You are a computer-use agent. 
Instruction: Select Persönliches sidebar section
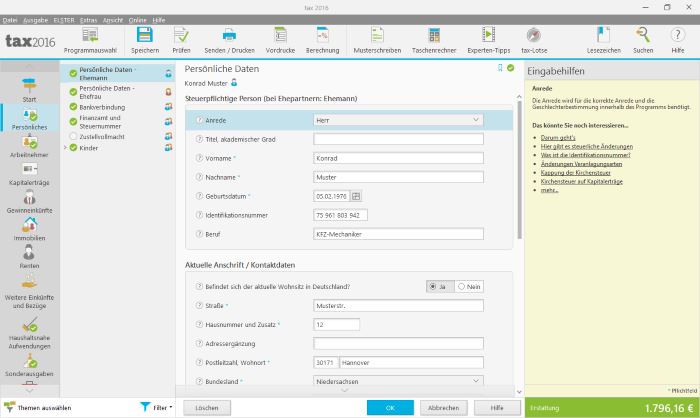[29, 118]
